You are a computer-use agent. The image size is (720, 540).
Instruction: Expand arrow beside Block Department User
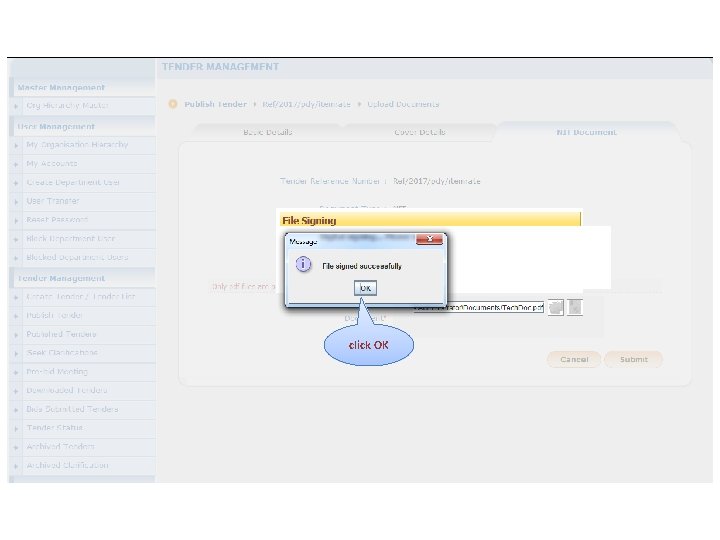click(x=16, y=239)
